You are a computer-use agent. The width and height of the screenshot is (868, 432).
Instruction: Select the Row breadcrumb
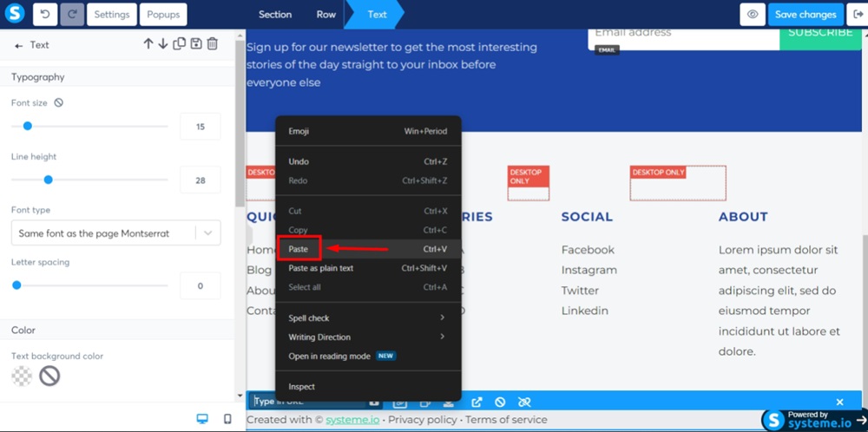(326, 15)
